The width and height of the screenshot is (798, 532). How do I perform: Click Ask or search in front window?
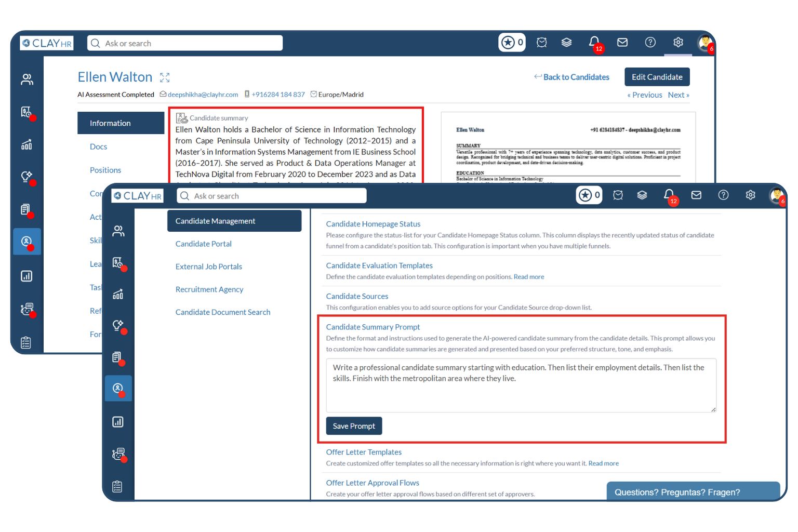point(272,196)
